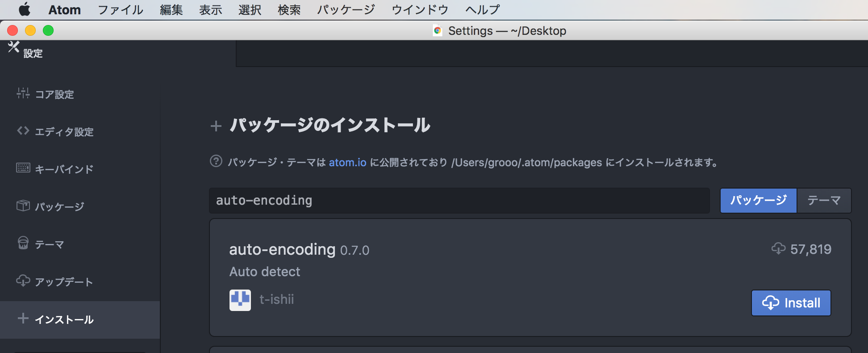Maximize window with green button
Screen dimensions: 868x353
point(48,30)
